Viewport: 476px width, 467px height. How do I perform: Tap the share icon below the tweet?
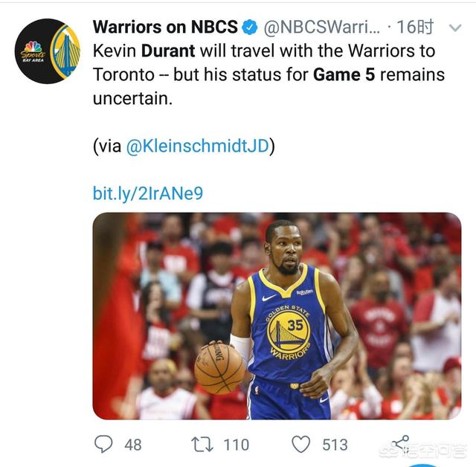(401, 442)
